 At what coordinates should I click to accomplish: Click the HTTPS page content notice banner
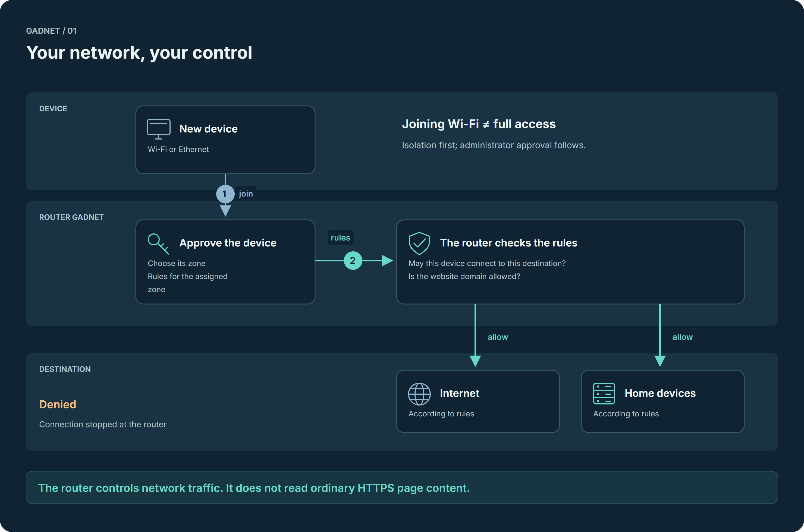click(402, 487)
